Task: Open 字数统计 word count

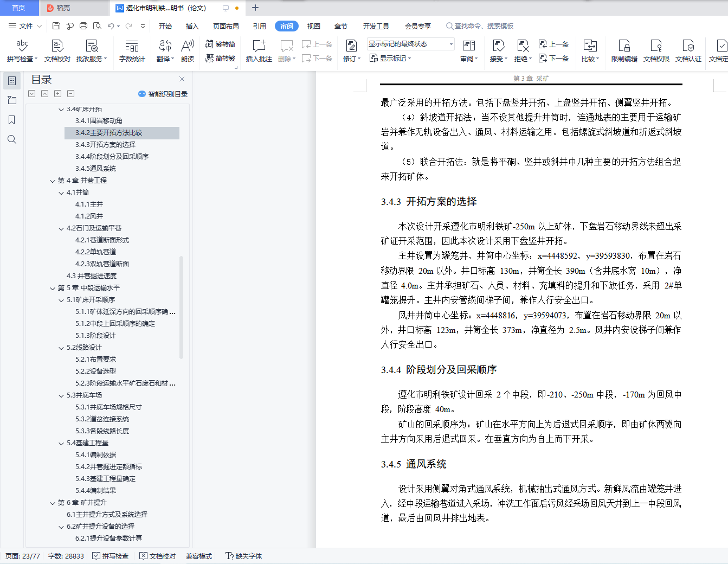Action: coord(132,51)
